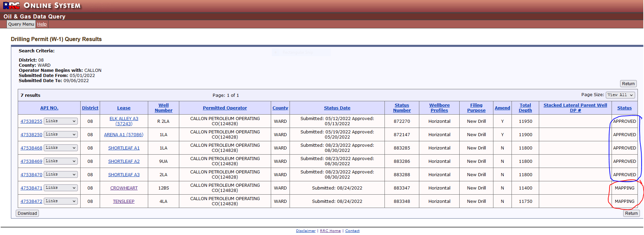Image resolution: width=644 pixels, height=235 pixels.
Task: Open API number 47538468 link
Action: coord(31,148)
